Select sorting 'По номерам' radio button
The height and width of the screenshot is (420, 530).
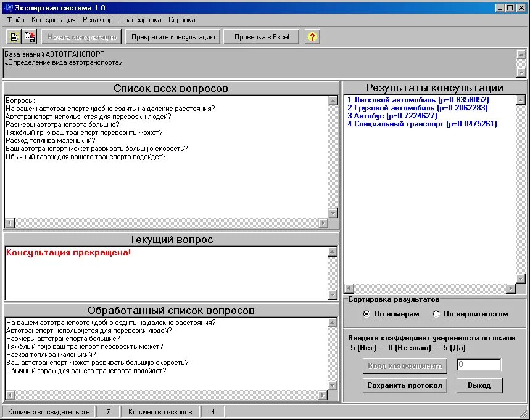(x=366, y=314)
